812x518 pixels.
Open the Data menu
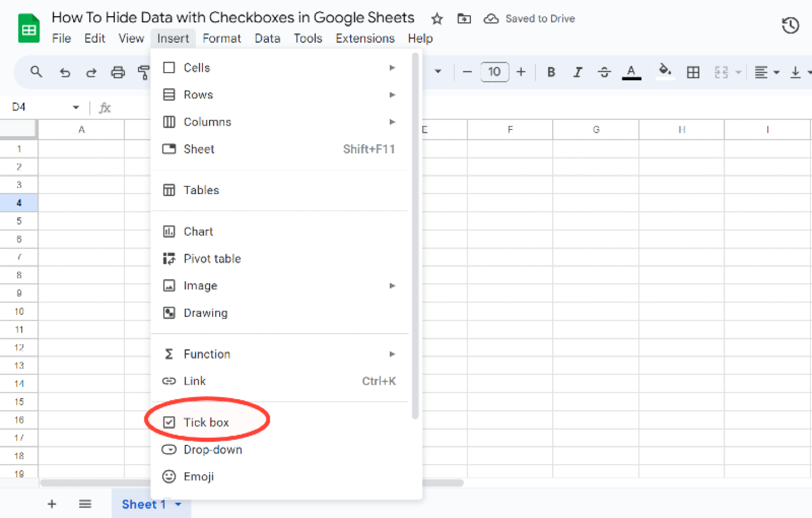coord(267,38)
